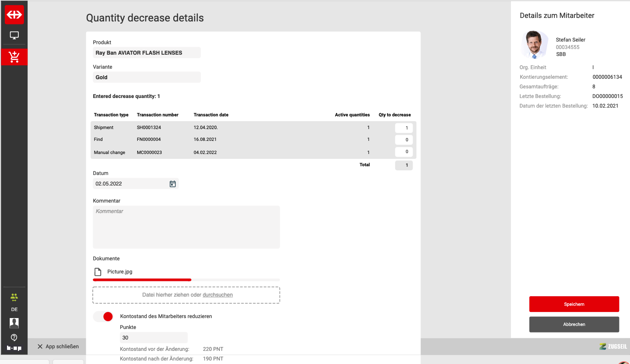The height and width of the screenshot is (364, 630).
Task: Click Stefan Seiler's profile photo
Action: [534, 45]
